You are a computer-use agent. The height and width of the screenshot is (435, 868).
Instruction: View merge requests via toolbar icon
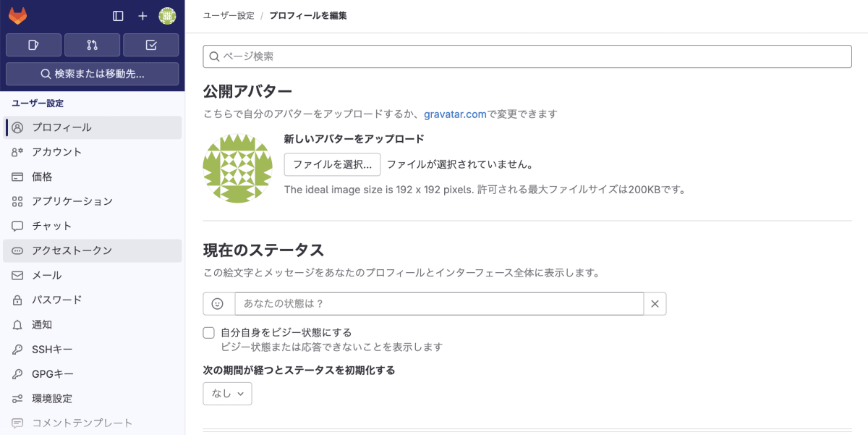click(x=92, y=44)
